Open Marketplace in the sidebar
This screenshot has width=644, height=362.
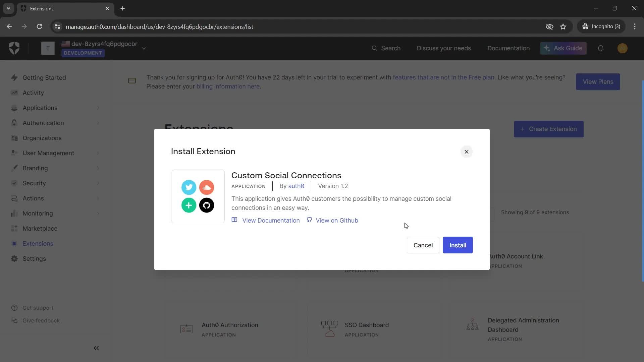tap(40, 229)
